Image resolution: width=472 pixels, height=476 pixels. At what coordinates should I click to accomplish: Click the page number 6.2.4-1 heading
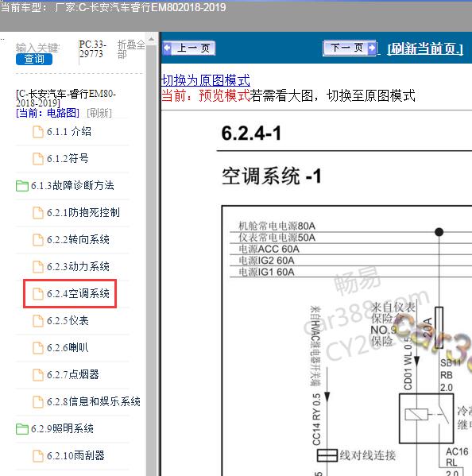251,133
